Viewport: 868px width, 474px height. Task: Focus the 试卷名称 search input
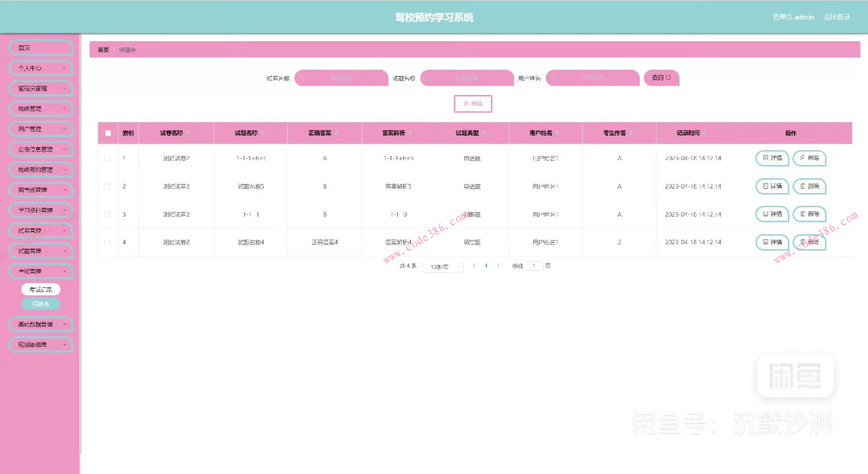click(341, 78)
